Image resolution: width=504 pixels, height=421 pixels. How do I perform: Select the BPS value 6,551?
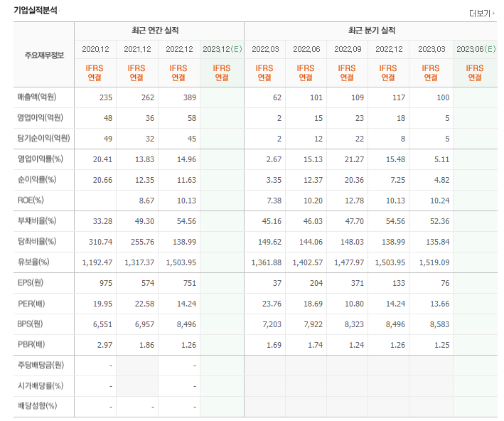tap(103, 324)
